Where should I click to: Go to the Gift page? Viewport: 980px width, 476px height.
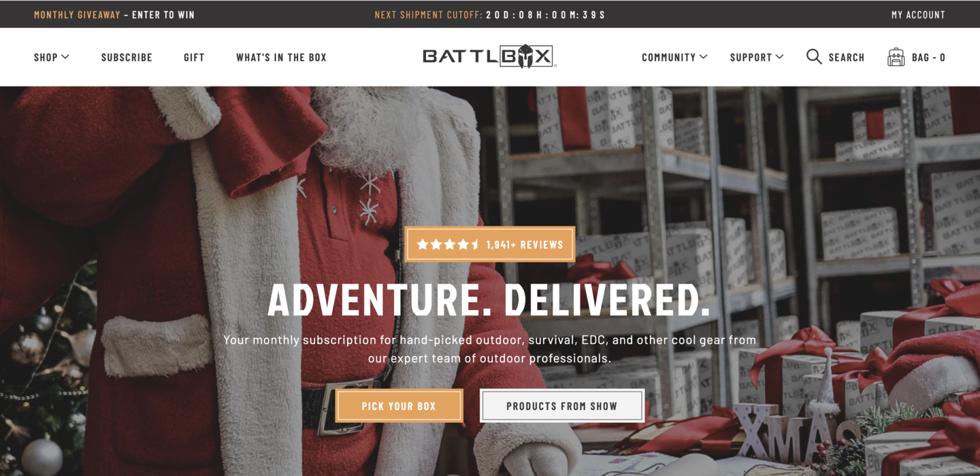(x=194, y=57)
